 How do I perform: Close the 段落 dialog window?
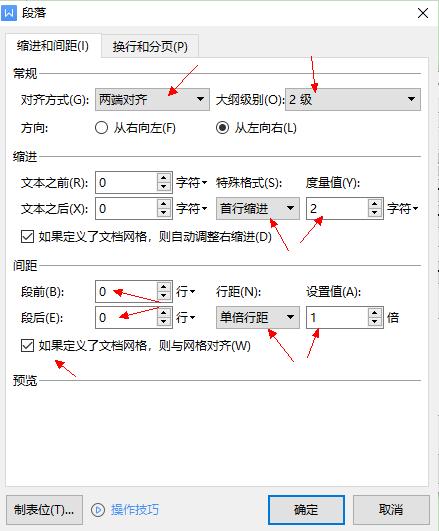pyautogui.click(x=423, y=14)
